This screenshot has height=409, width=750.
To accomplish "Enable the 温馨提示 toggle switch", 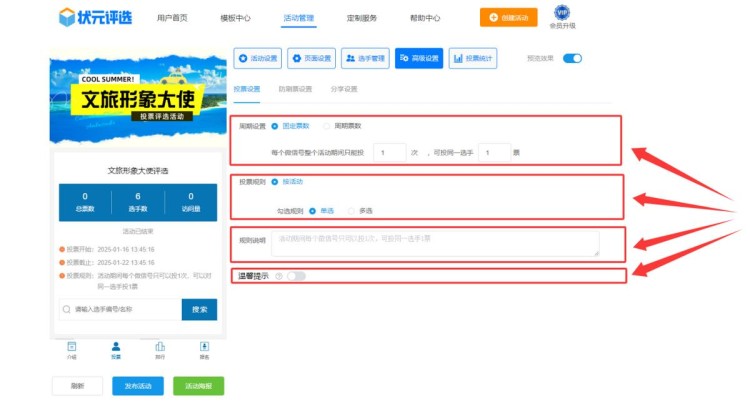I will point(296,276).
